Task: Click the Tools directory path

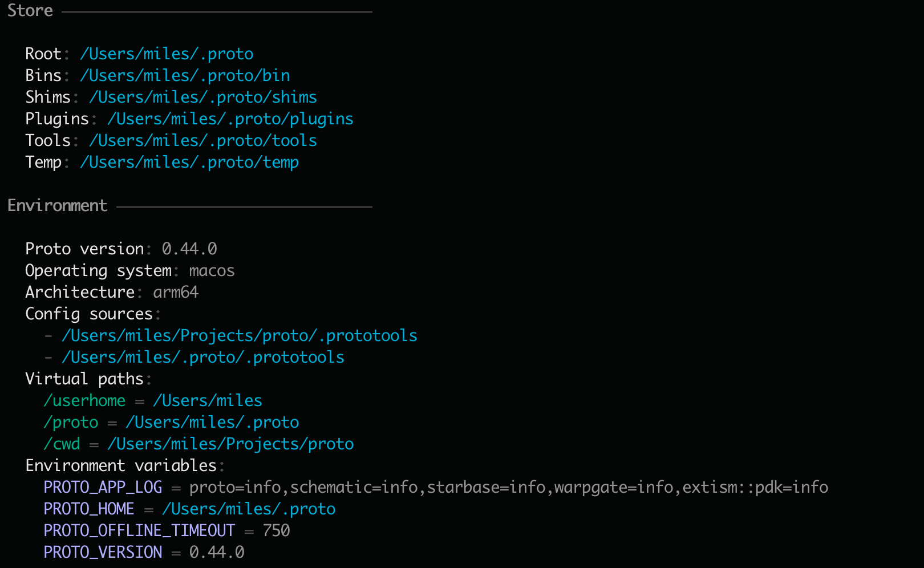Action: click(x=202, y=141)
